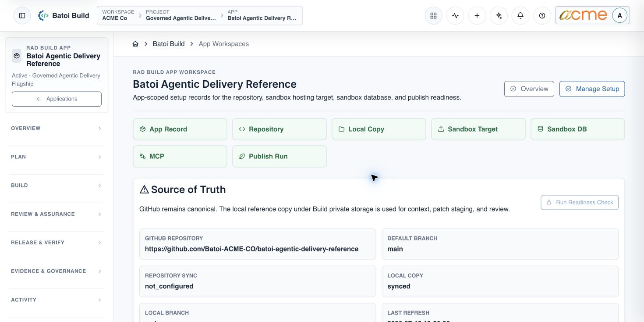Expand the BUILD sidebar section

point(57,185)
